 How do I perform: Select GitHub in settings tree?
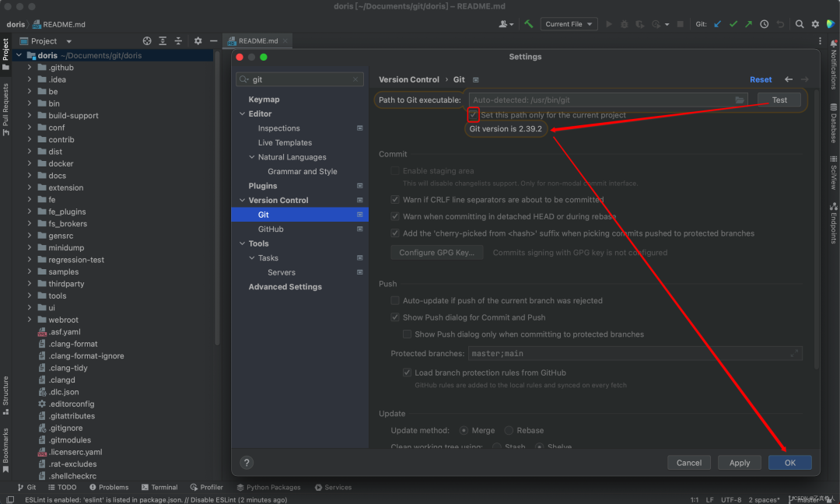[271, 229]
